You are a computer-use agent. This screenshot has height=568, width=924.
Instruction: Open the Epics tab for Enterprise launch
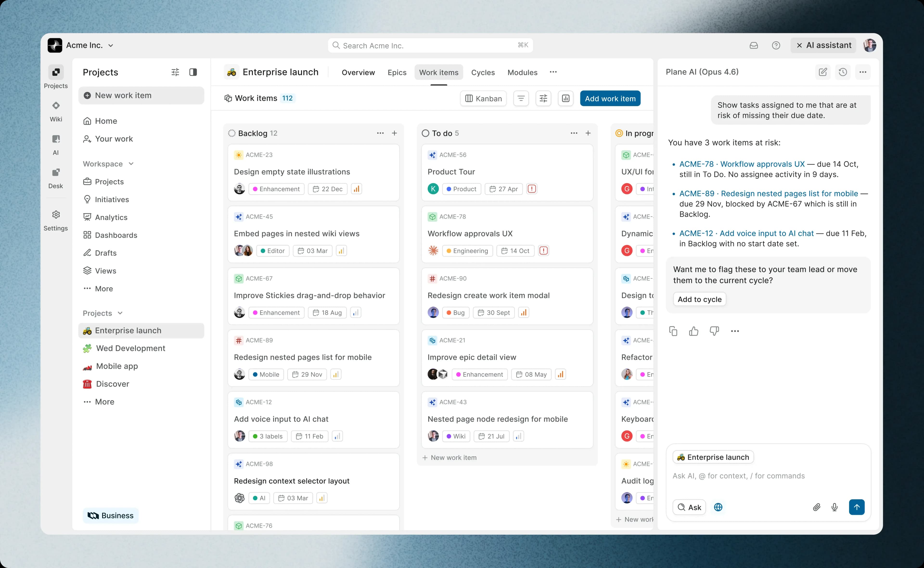pos(397,72)
